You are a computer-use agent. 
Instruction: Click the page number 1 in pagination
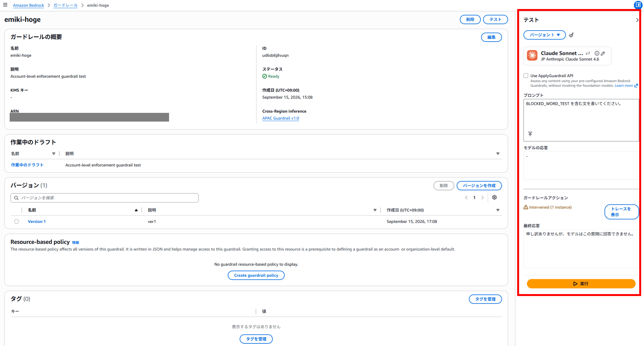coord(474,198)
